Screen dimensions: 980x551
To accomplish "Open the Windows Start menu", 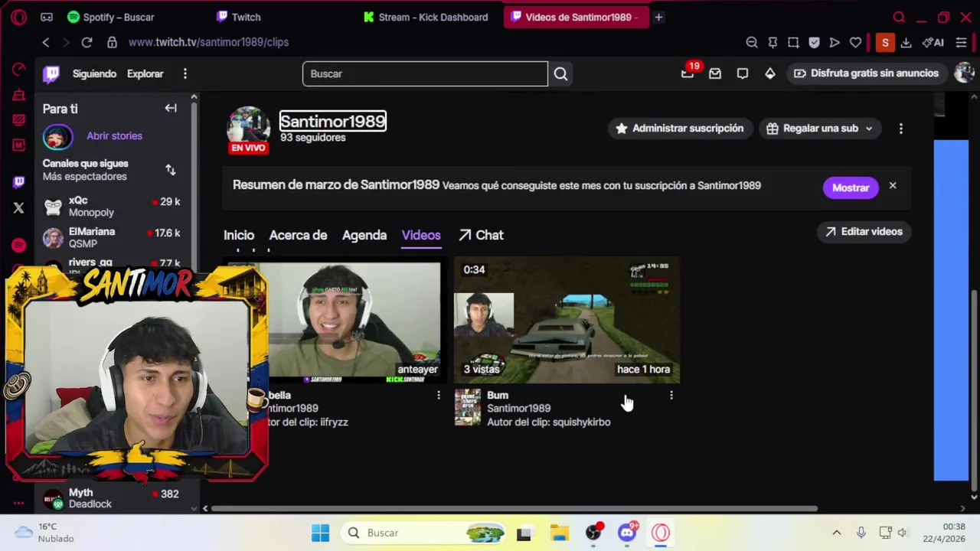I will point(320,533).
